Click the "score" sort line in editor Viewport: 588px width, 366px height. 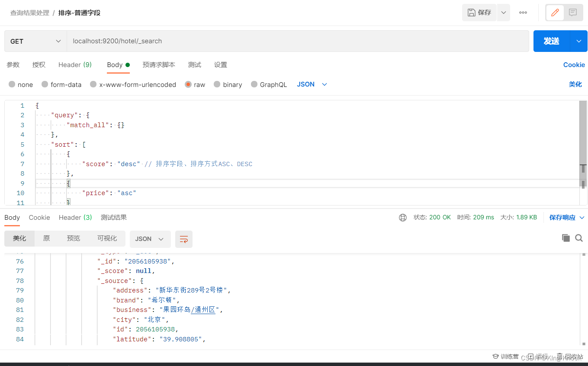click(x=167, y=164)
